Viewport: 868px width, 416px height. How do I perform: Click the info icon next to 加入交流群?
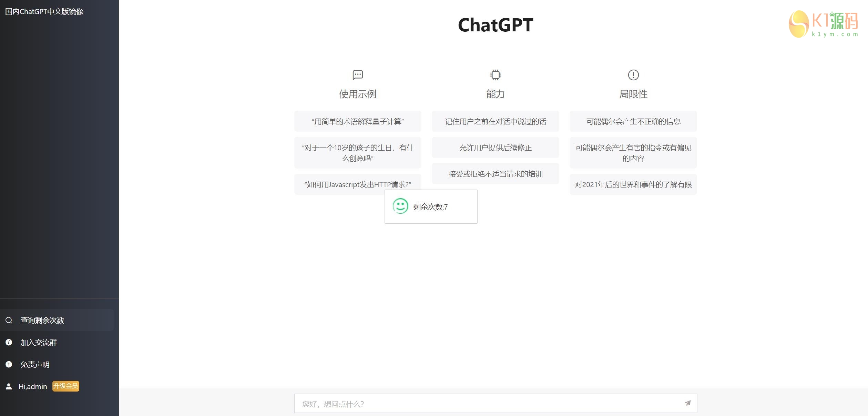tap(9, 342)
